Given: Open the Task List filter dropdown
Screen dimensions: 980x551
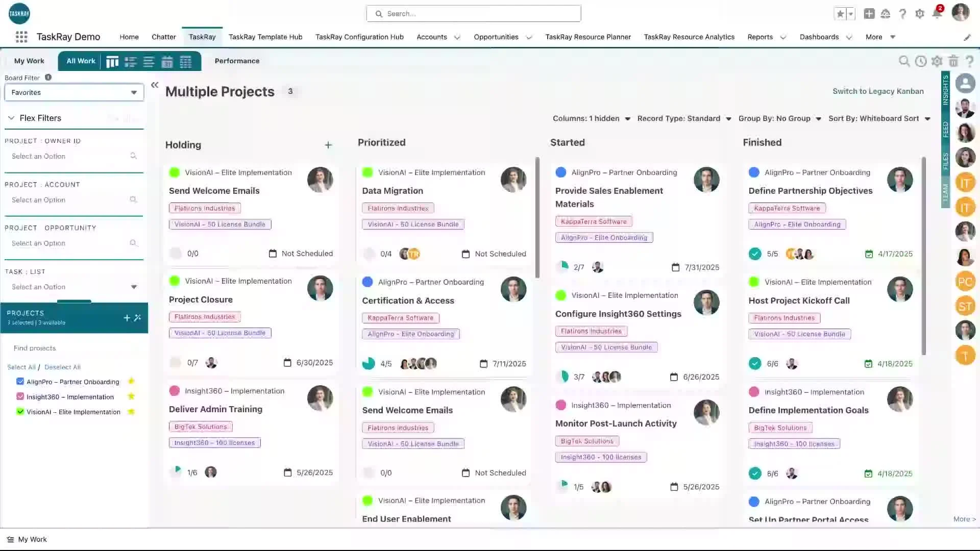Looking at the screenshot, I should point(74,287).
